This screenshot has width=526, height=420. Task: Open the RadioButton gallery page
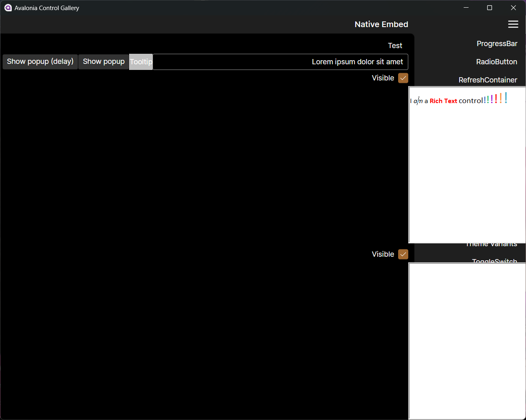click(496, 62)
